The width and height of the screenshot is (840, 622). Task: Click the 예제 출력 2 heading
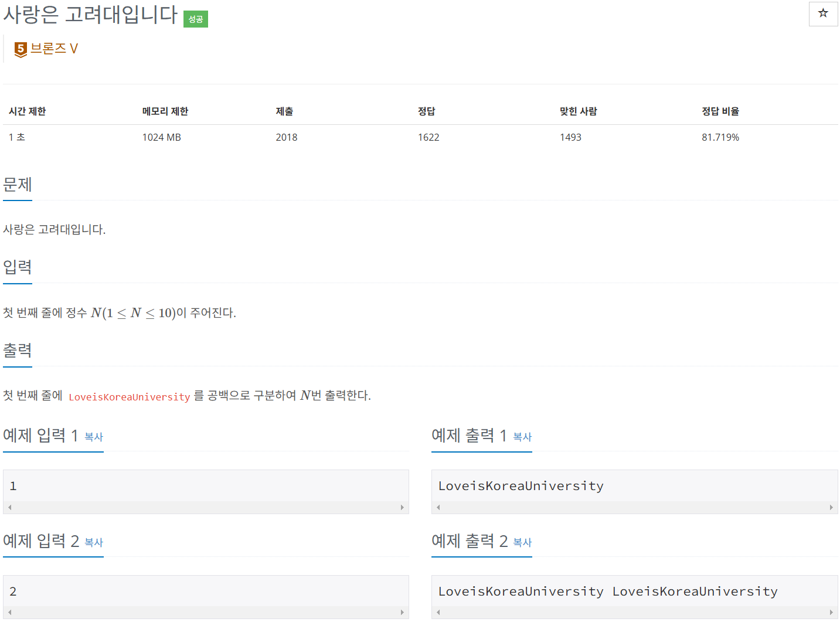(470, 541)
